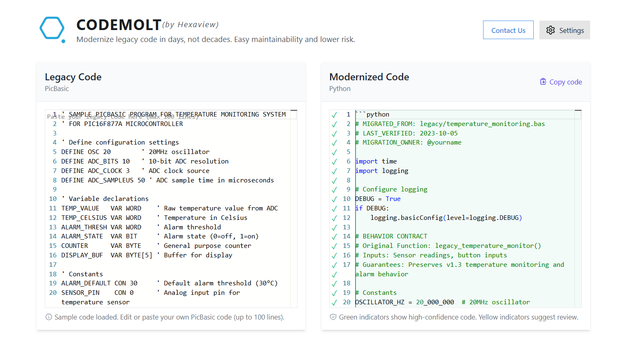Click inside the PicBasic code input area
Image resolution: width=644 pixels, height=343 pixels.
165,206
